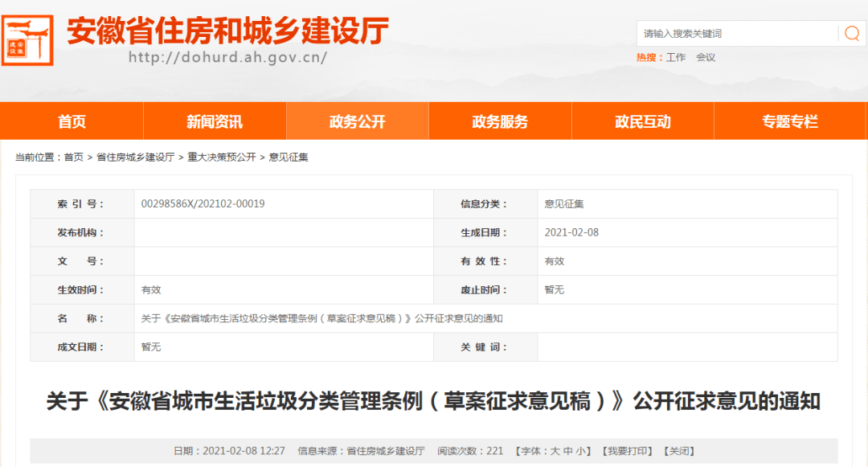868x467 pixels.
Task: Open 重大决策预公开 breadcrumb link
Action: (222, 158)
